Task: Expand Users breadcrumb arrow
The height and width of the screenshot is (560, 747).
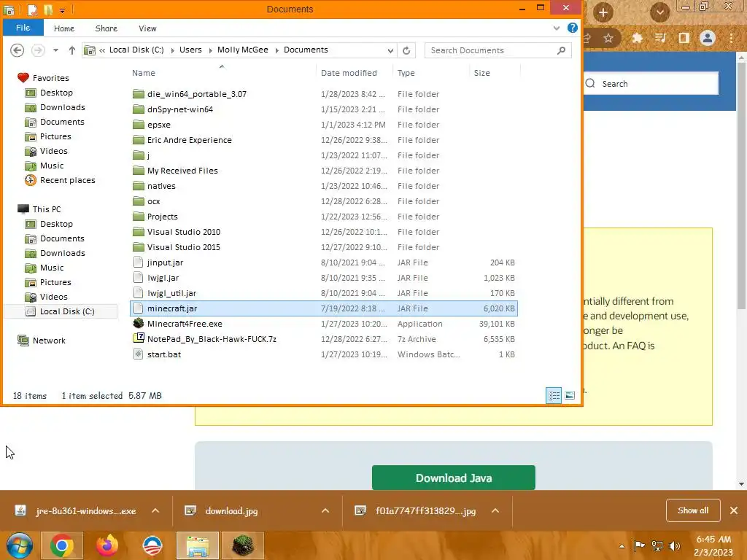Action: pos(210,50)
